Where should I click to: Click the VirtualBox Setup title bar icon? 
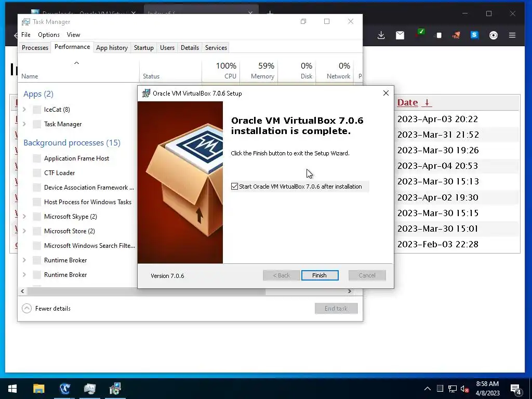point(146,94)
